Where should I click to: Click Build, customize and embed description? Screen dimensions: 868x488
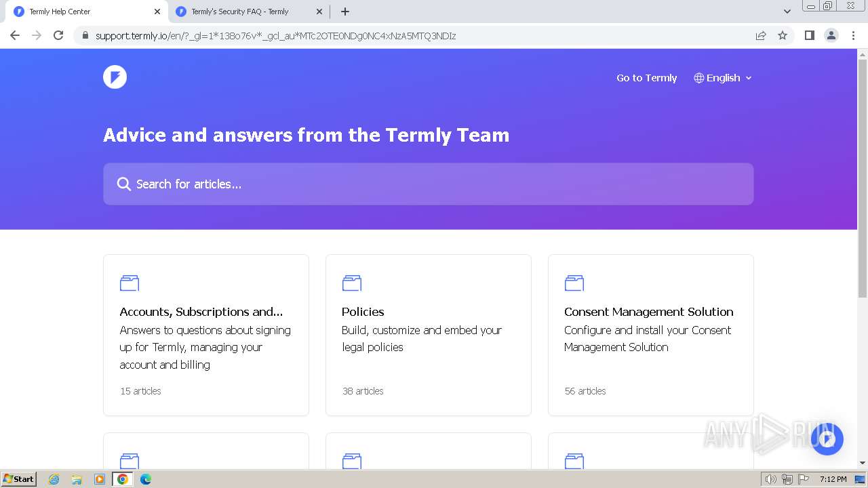pyautogui.click(x=422, y=338)
